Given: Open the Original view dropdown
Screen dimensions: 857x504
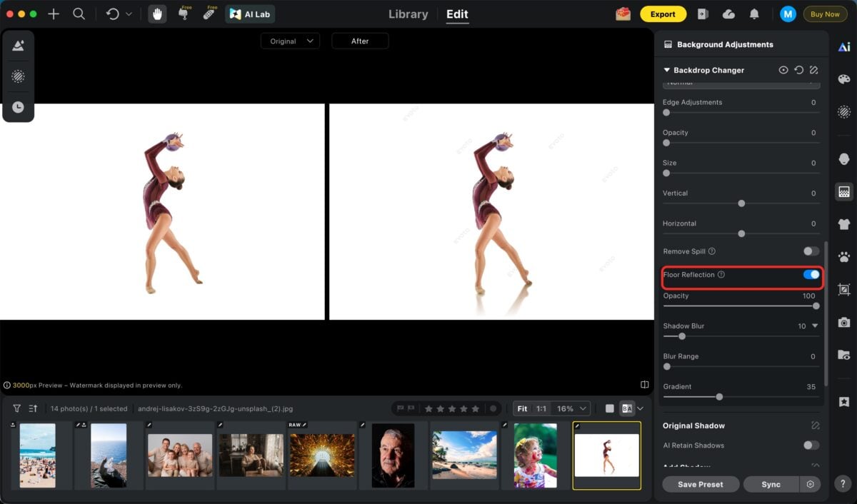Looking at the screenshot, I should tap(290, 41).
